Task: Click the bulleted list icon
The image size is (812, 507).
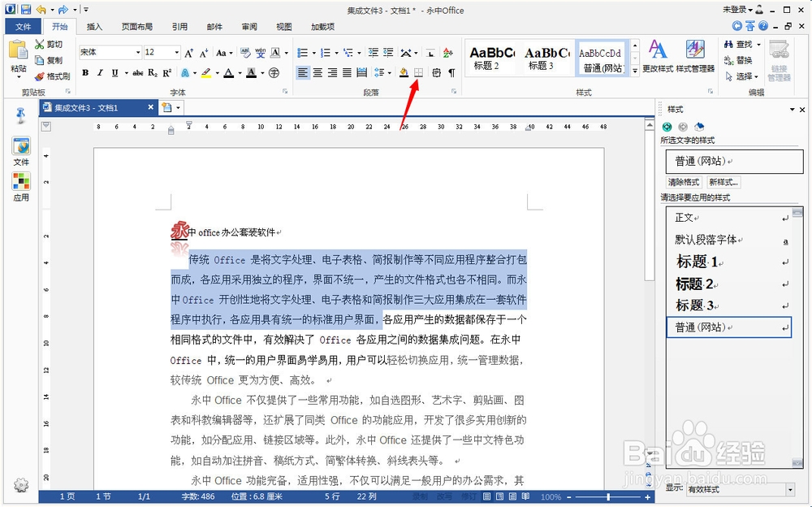Action: pyautogui.click(x=302, y=52)
